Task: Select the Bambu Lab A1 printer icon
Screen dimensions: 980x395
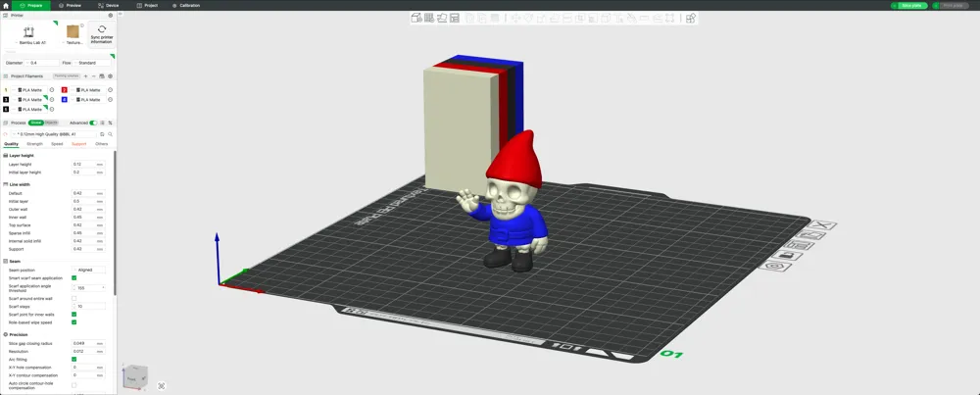Action: coord(28,32)
